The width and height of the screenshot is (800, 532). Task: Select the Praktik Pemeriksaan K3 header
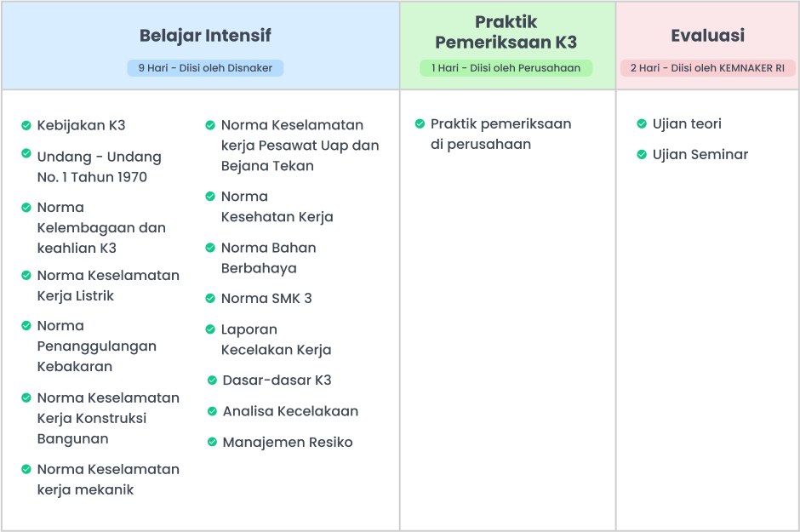[506, 32]
